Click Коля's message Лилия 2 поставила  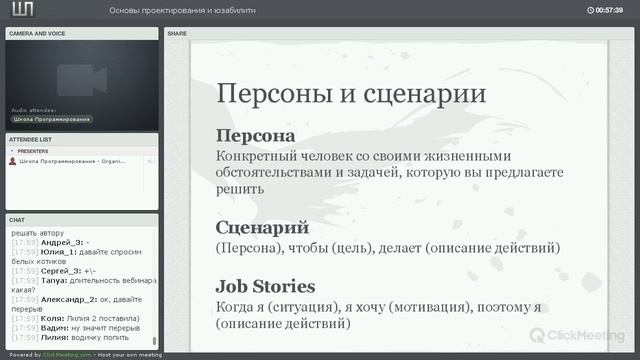click(76, 318)
